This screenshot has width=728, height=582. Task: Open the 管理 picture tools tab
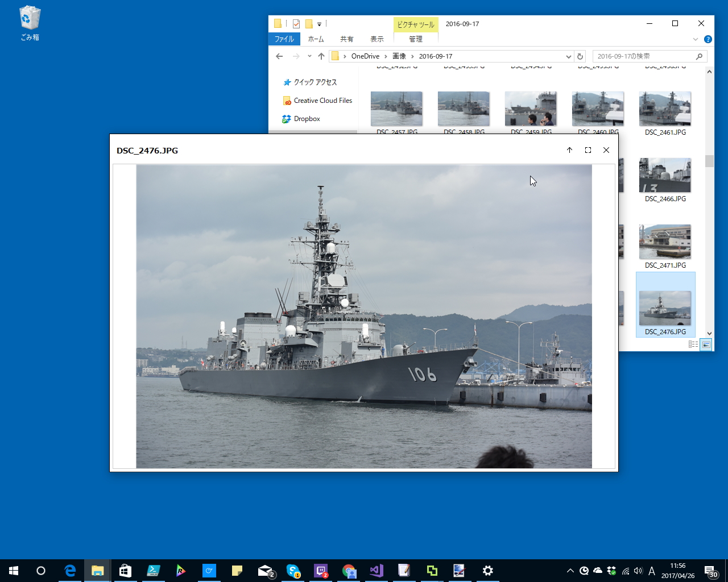pyautogui.click(x=416, y=39)
